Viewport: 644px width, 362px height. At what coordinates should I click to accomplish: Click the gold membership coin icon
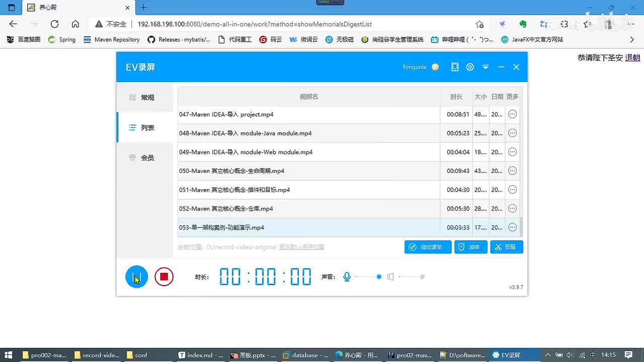[435, 67]
